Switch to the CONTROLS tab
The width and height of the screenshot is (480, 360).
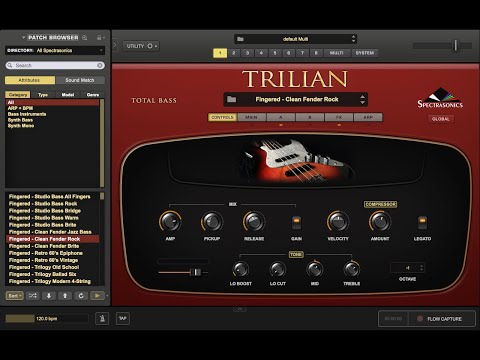[x=222, y=117]
